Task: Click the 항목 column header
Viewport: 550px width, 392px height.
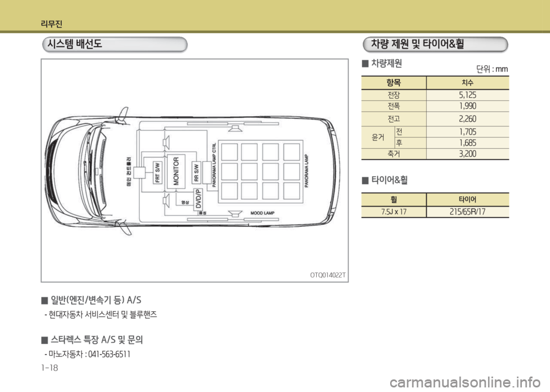Action: (393, 82)
